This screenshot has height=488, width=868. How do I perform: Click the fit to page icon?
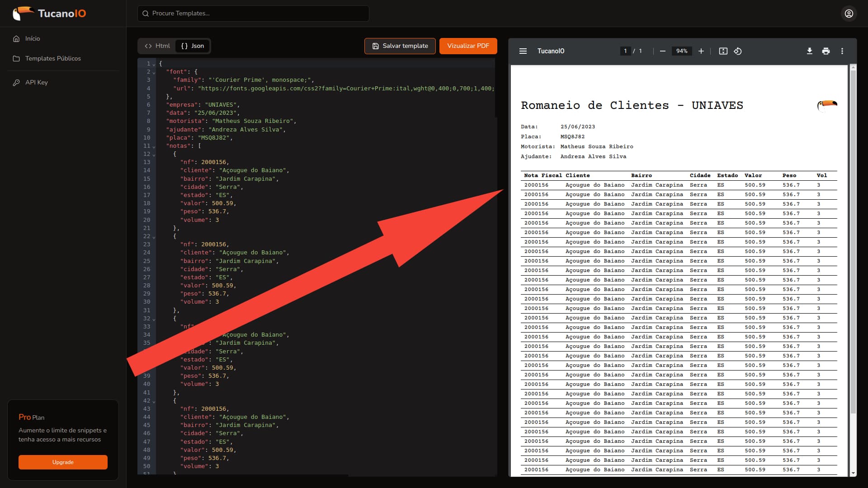coord(723,51)
